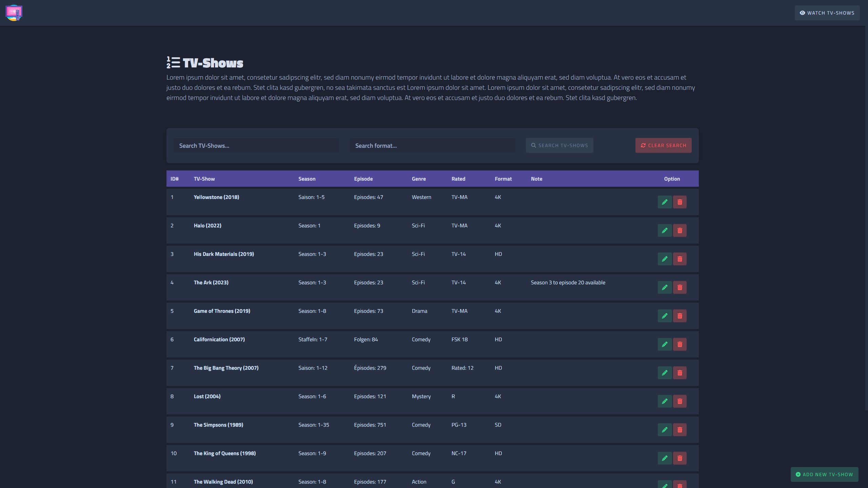
Task: Click the TV app logo icon
Action: [x=14, y=13]
